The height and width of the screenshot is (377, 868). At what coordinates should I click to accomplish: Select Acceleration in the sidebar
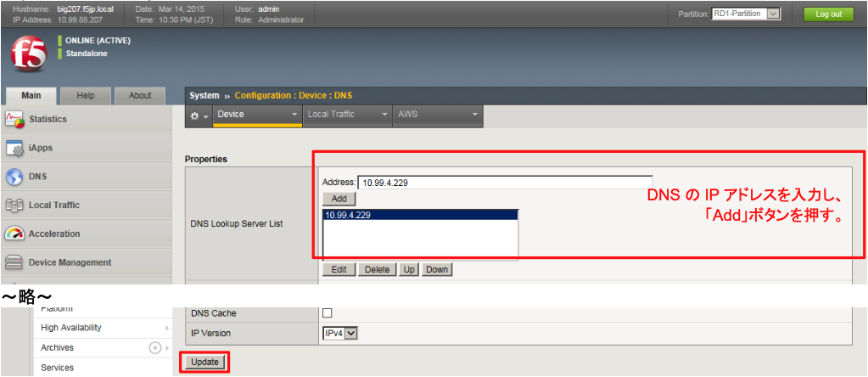coord(54,234)
